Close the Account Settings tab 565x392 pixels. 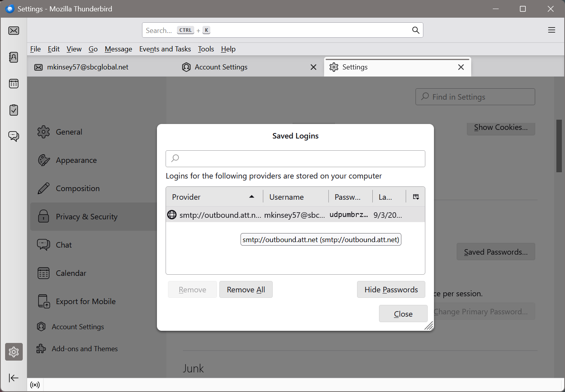click(x=313, y=67)
